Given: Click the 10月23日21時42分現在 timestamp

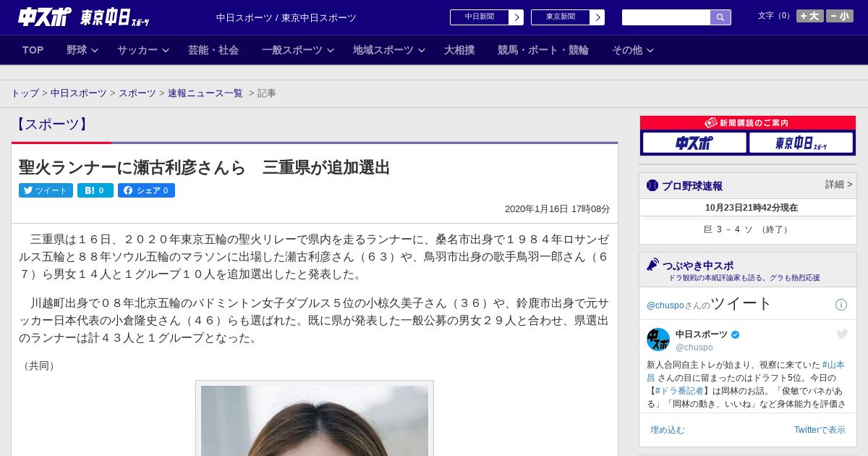Looking at the screenshot, I should (751, 208).
